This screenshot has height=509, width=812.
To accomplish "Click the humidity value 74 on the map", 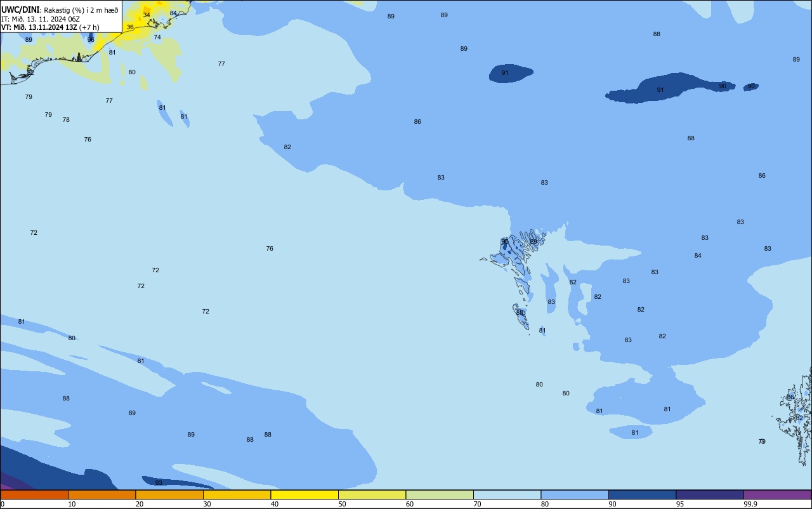I will 157,37.
